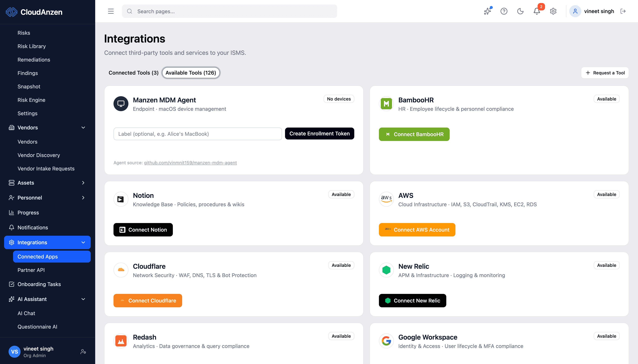This screenshot has height=364, width=638.
Task: Toggle the sidebar hamburger menu
Action: click(111, 11)
